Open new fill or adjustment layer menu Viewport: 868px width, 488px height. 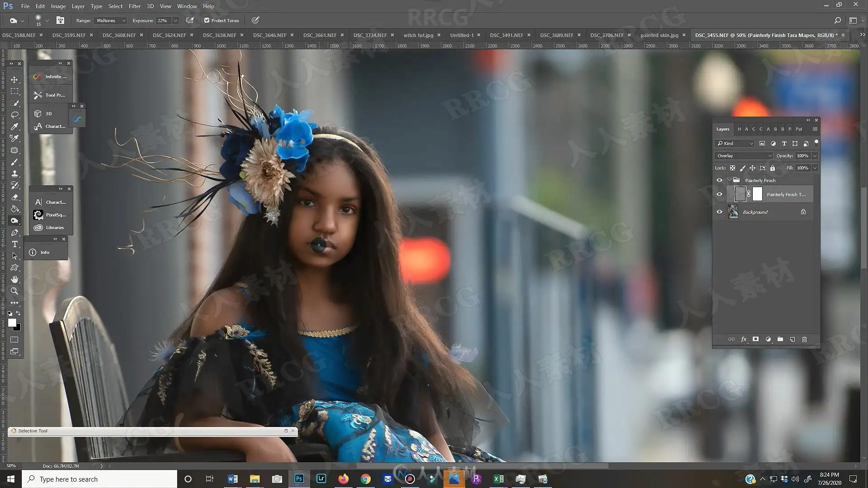coord(768,339)
